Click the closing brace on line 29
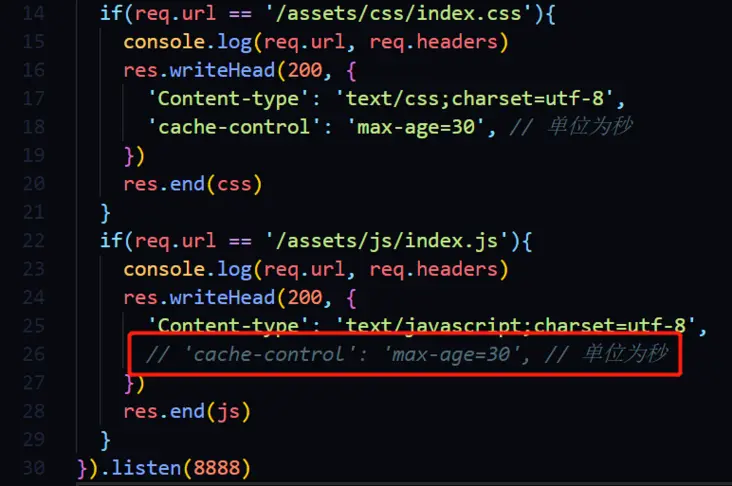 (106, 440)
